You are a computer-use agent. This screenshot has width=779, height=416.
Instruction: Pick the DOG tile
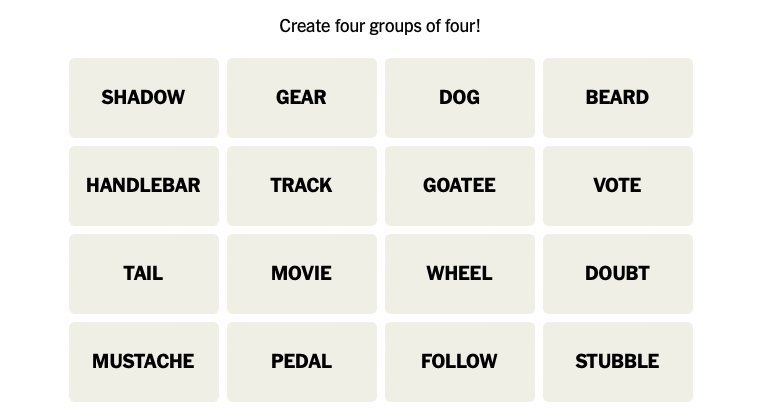coord(460,98)
